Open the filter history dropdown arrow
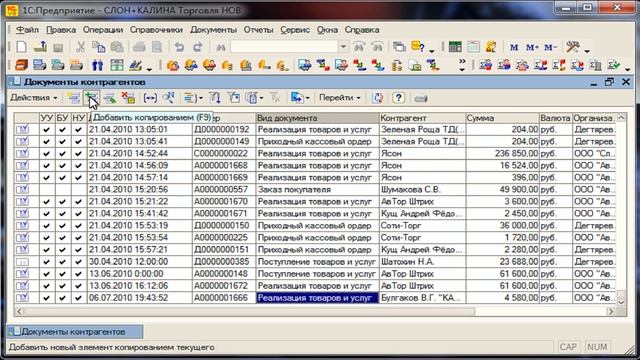This screenshot has width=640, height=360. [261, 98]
